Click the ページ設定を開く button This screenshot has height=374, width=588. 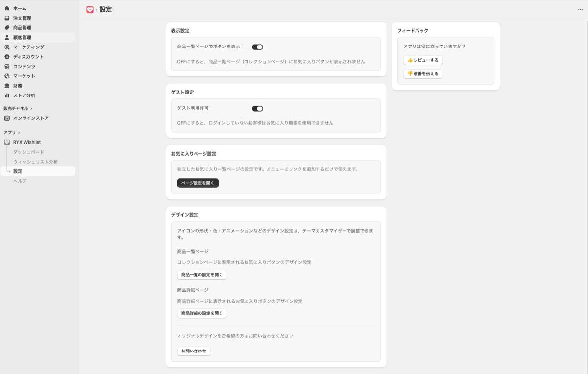[197, 183]
